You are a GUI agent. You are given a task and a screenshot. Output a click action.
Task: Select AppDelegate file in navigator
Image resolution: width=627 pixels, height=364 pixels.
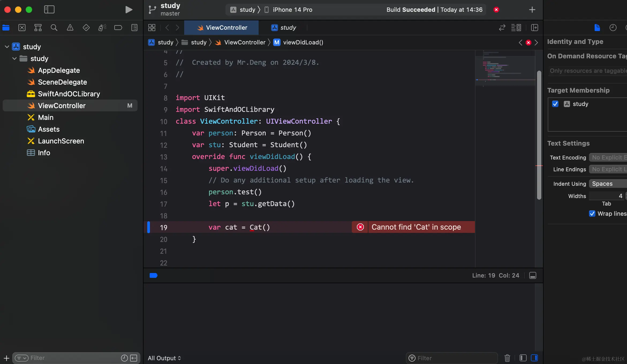pyautogui.click(x=59, y=70)
